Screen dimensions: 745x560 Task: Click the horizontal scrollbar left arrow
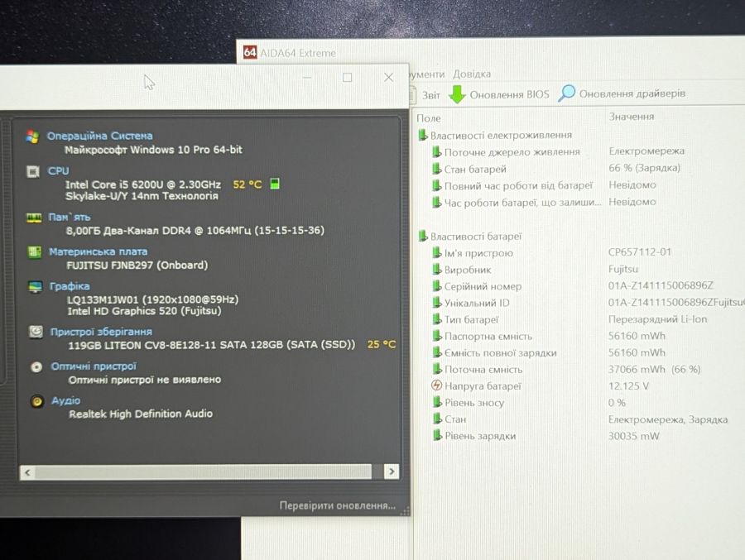[27, 472]
